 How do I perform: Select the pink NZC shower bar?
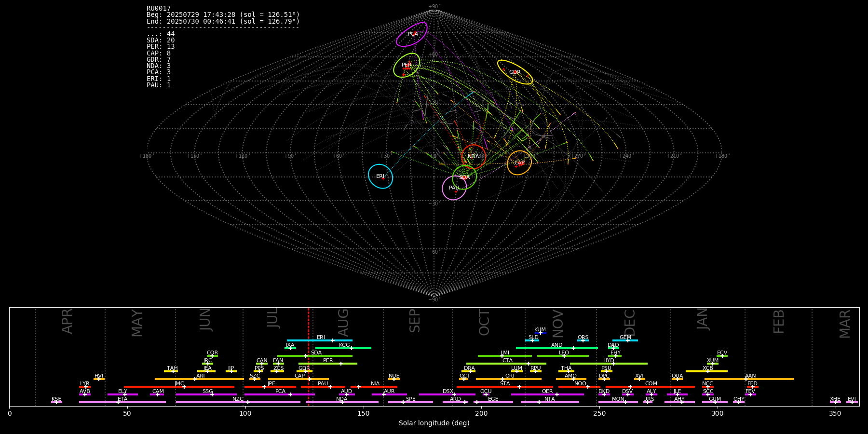point(238,402)
